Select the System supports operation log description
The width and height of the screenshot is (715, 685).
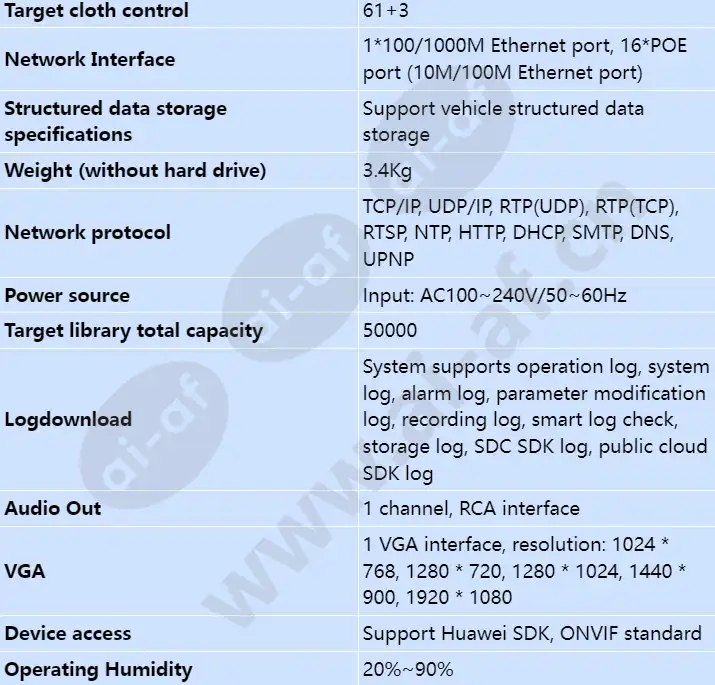536,420
